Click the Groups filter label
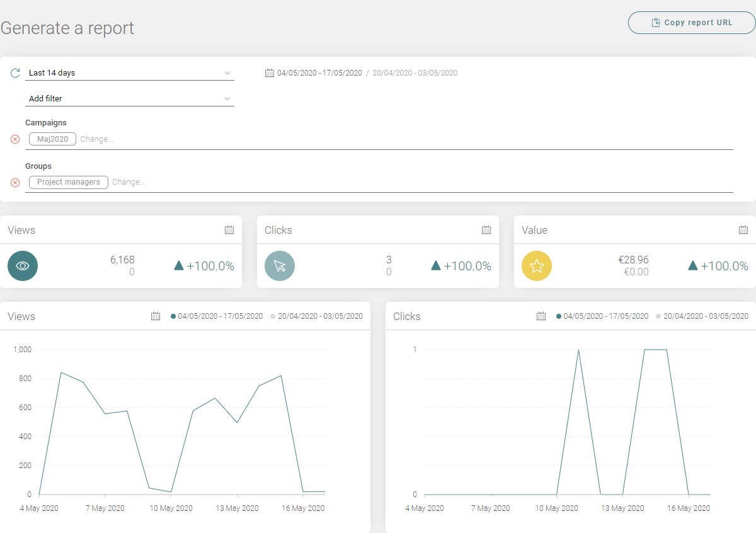 tap(38, 166)
